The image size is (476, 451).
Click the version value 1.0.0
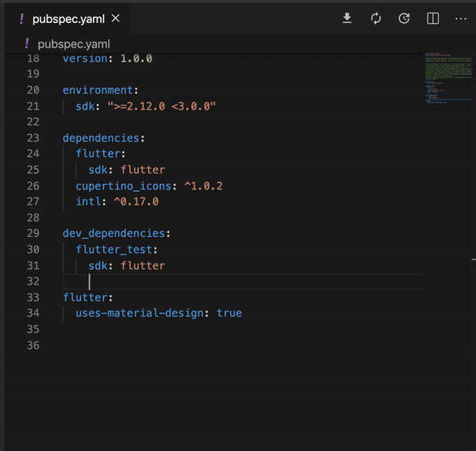coord(136,59)
